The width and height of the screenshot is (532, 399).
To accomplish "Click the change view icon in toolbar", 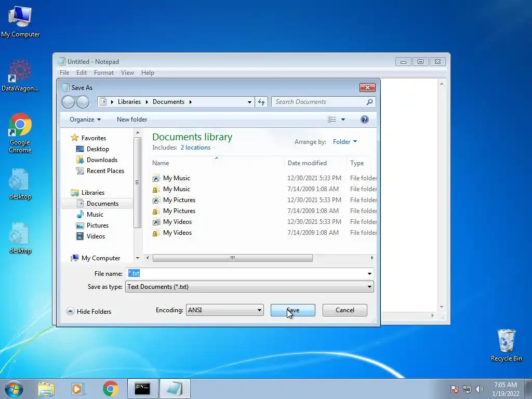I will (332, 119).
